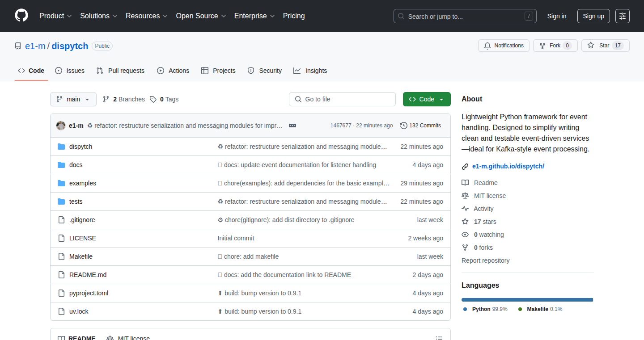
Task: Switch to the Actions tab
Action: pos(173,71)
